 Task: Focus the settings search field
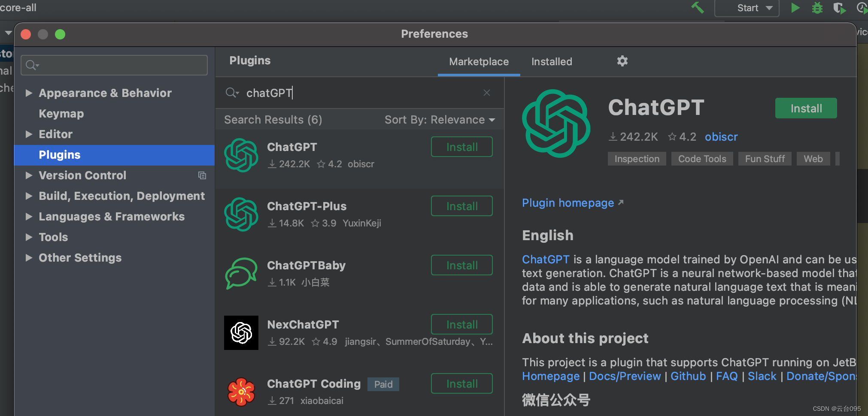pos(114,65)
